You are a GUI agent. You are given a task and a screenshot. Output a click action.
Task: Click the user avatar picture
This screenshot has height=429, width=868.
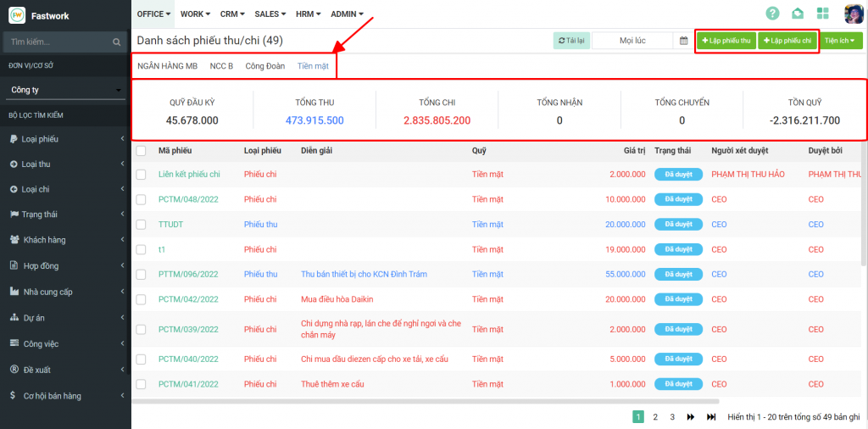tap(853, 14)
